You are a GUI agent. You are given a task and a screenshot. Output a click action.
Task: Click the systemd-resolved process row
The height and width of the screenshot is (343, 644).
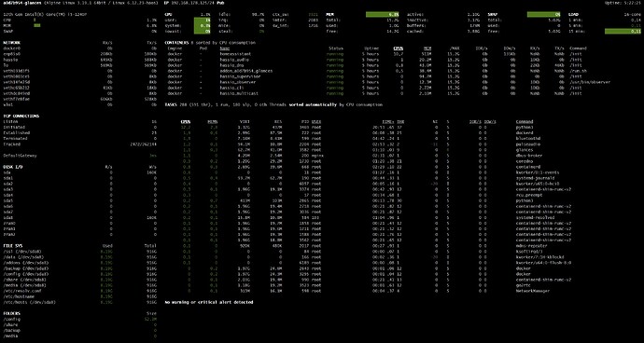(376, 217)
